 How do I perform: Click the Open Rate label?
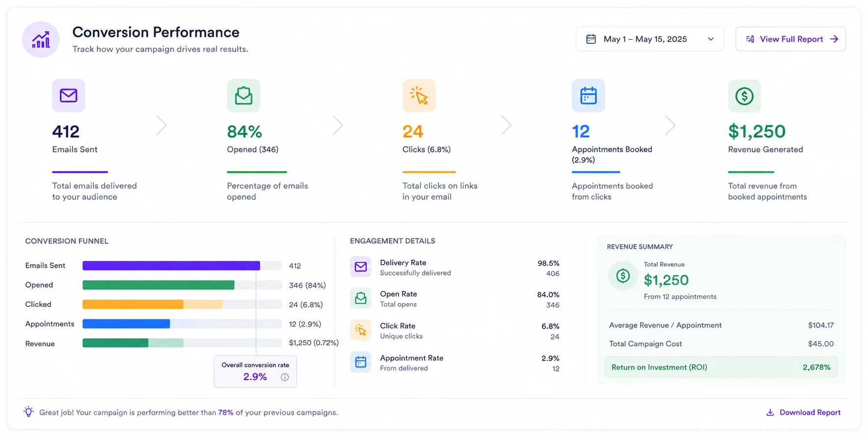(x=399, y=294)
